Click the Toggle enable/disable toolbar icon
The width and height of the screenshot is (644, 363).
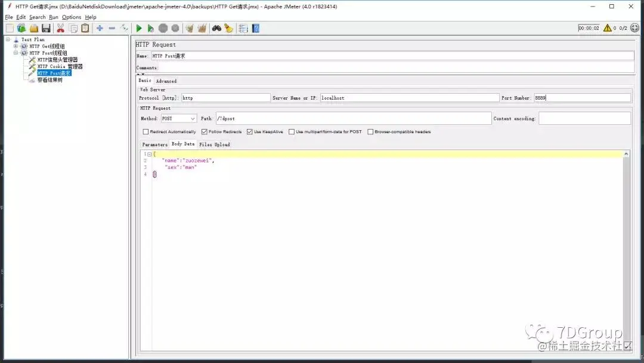click(x=124, y=29)
